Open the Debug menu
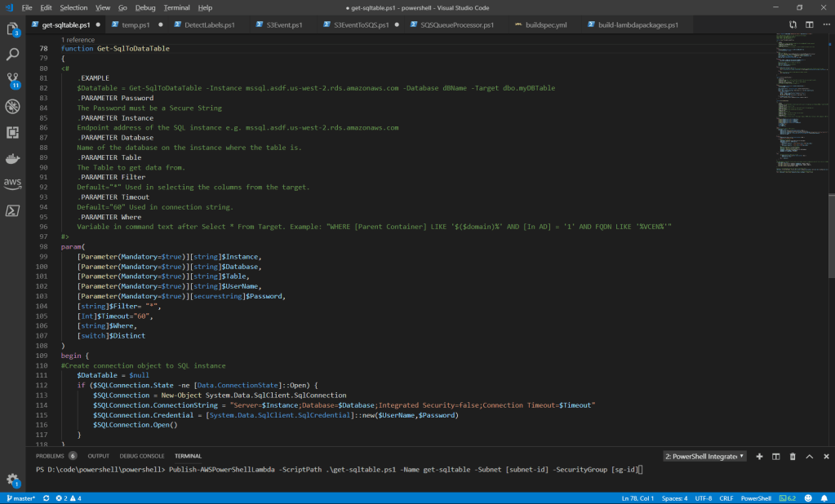 coord(144,7)
